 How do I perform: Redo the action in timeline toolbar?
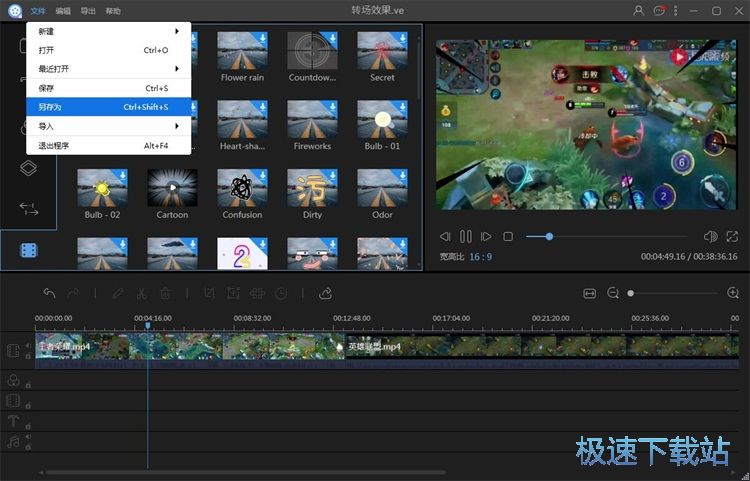click(73, 293)
